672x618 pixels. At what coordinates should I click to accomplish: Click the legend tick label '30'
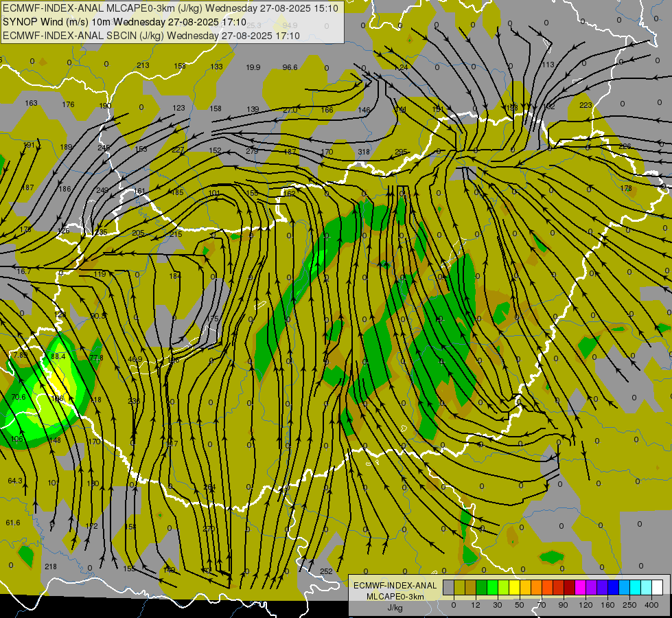coord(498,605)
